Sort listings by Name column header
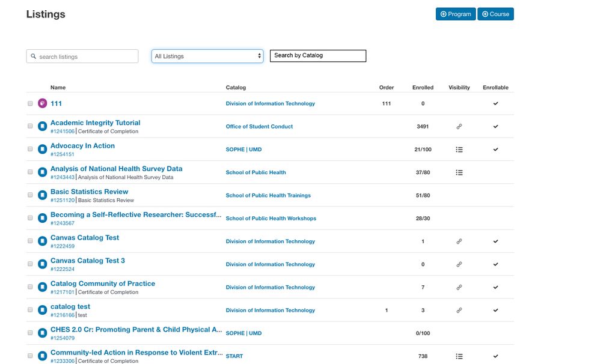 click(58, 88)
